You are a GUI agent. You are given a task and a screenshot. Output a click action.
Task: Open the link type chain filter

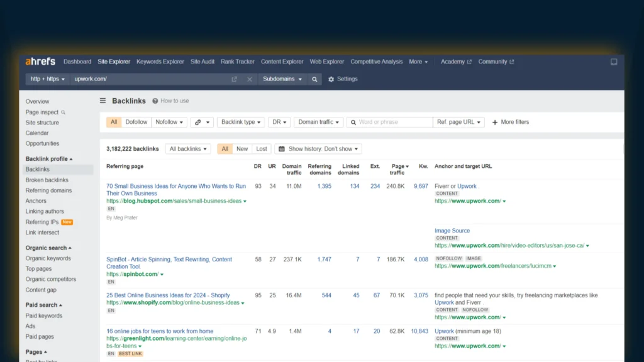(201, 122)
